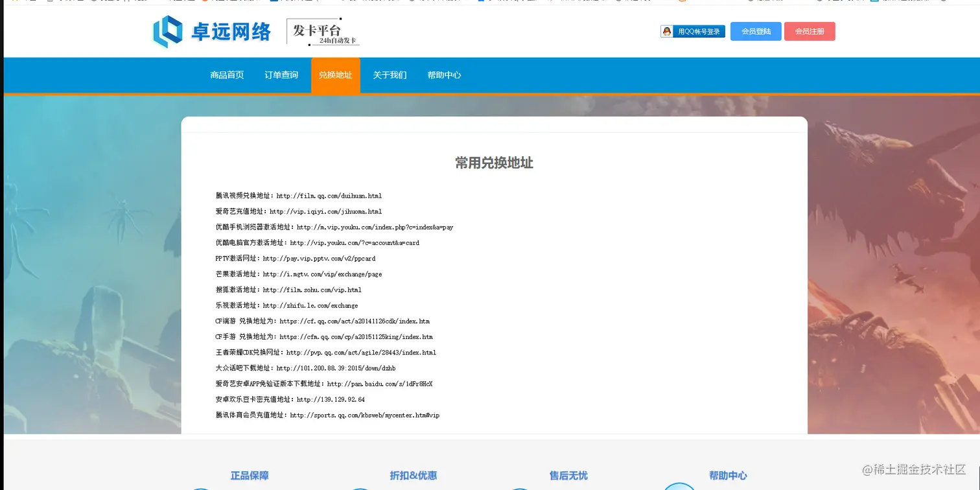Click the 帮助中心 footer heading
Viewport: 980px width, 490px height.
click(728, 476)
